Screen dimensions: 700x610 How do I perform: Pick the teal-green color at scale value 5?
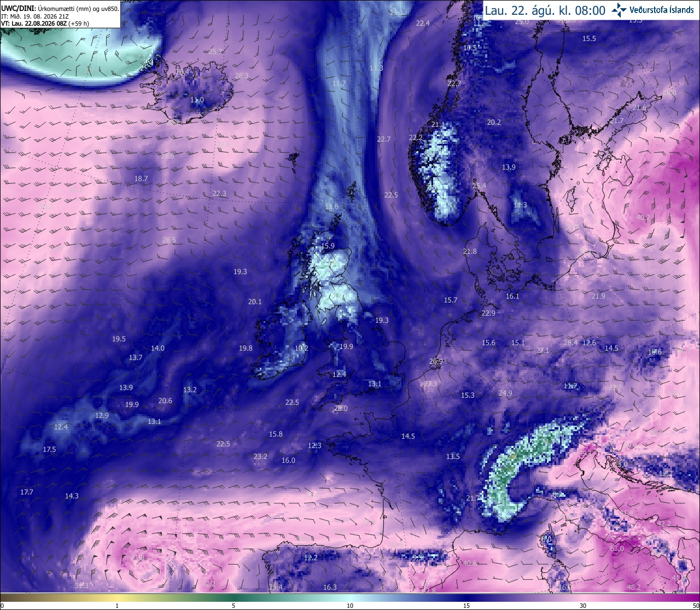234,597
